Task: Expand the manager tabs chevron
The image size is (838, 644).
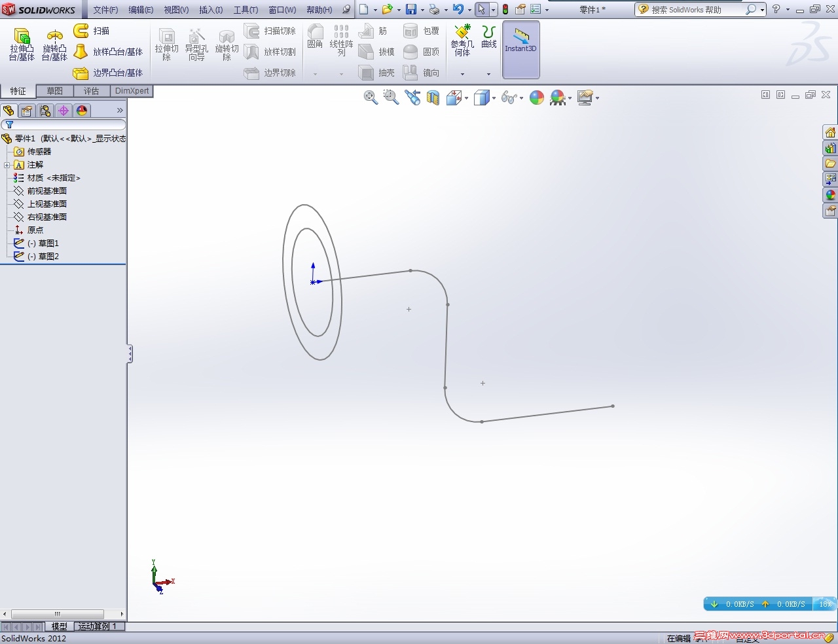Action: [120, 111]
